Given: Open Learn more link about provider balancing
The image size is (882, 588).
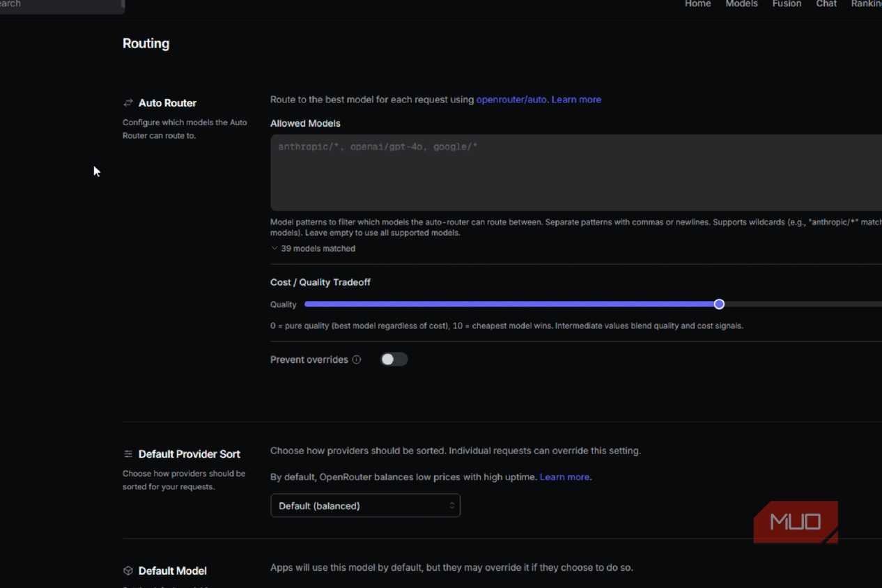Looking at the screenshot, I should click(564, 477).
